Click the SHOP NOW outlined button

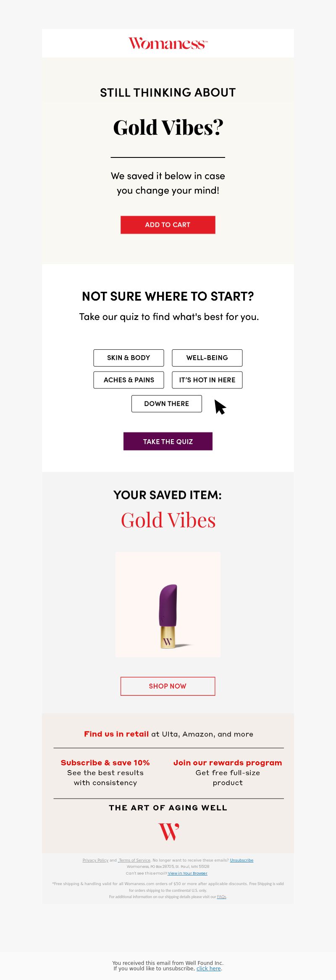pyautogui.click(x=168, y=686)
